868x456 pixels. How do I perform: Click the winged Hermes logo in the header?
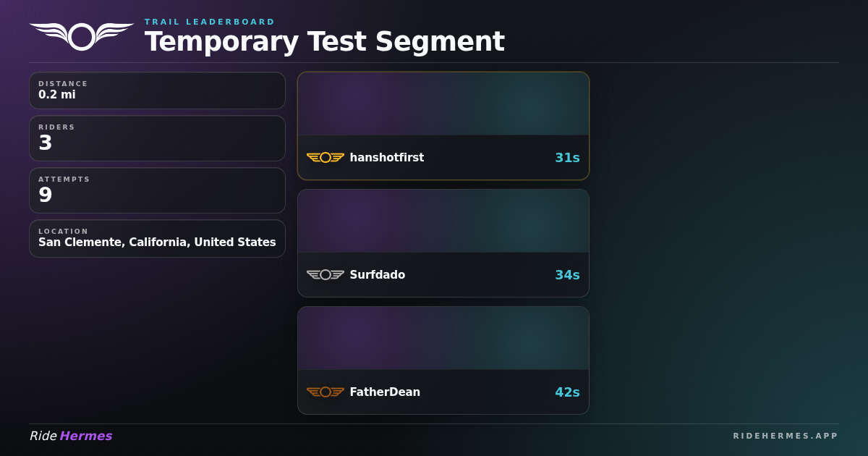point(82,36)
